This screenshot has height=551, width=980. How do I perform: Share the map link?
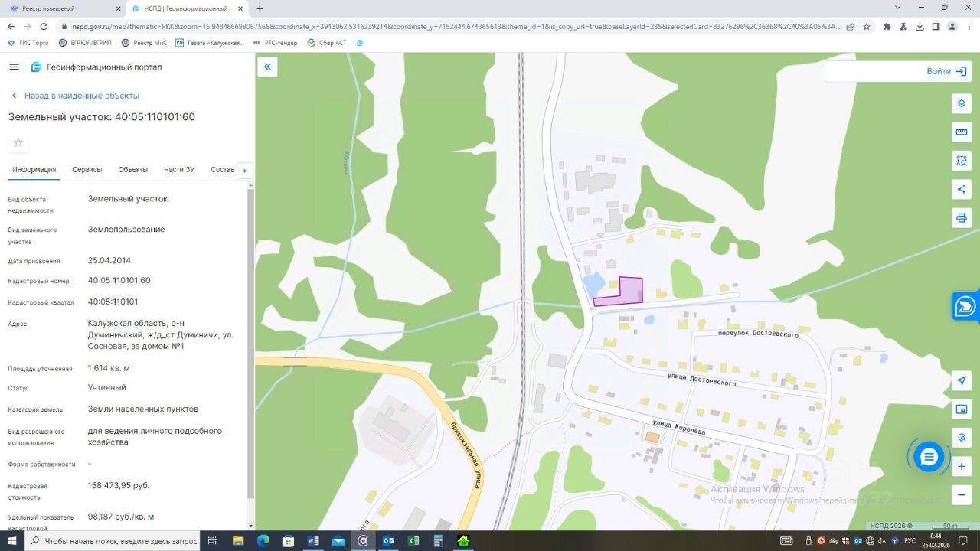tap(962, 189)
